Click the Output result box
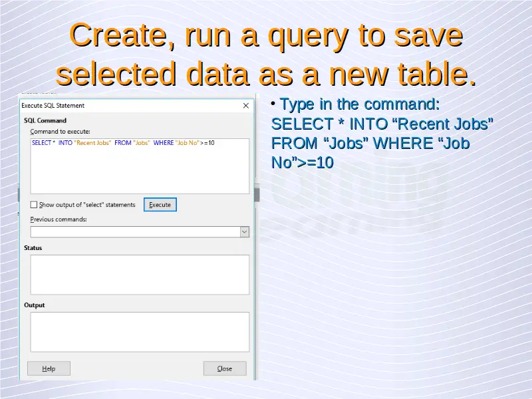 140,332
